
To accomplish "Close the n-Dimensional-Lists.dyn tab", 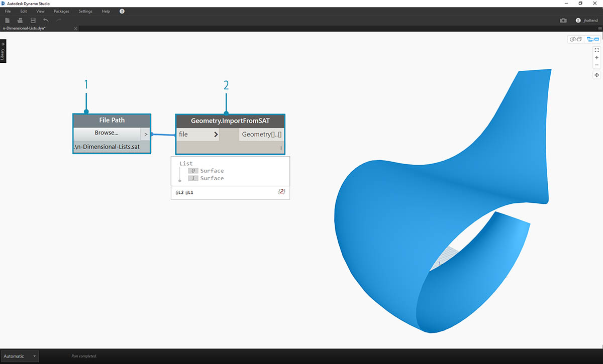I will pyautogui.click(x=76, y=29).
